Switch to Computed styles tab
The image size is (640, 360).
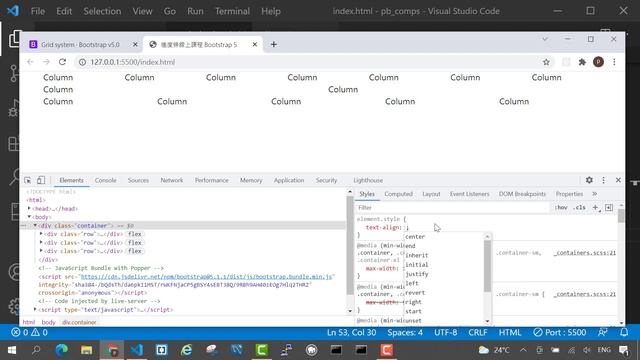click(x=398, y=194)
